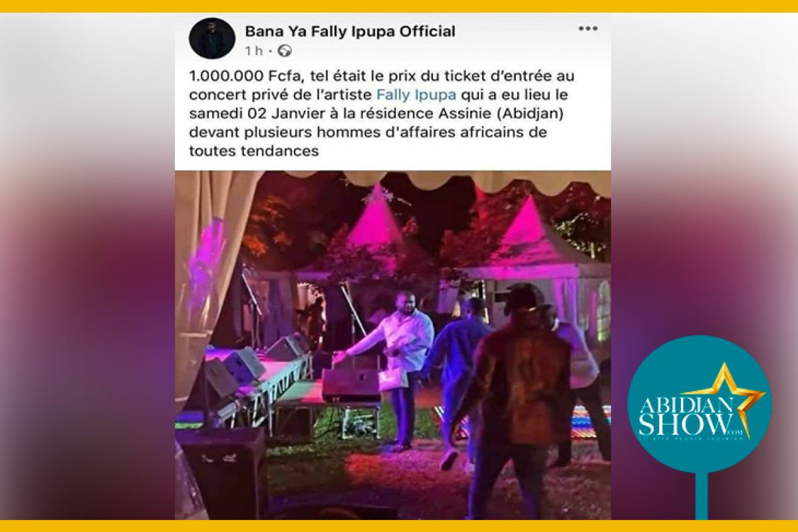Open Bana Ya Fally Ipupa Official page name

tap(350, 31)
